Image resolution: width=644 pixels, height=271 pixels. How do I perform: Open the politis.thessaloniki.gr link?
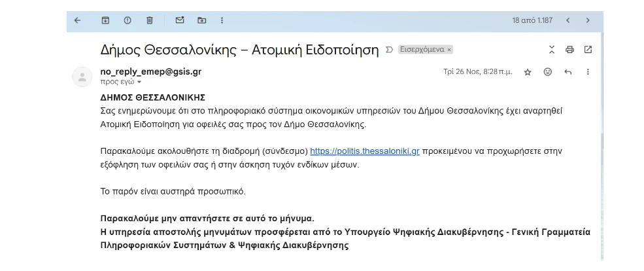click(364, 151)
